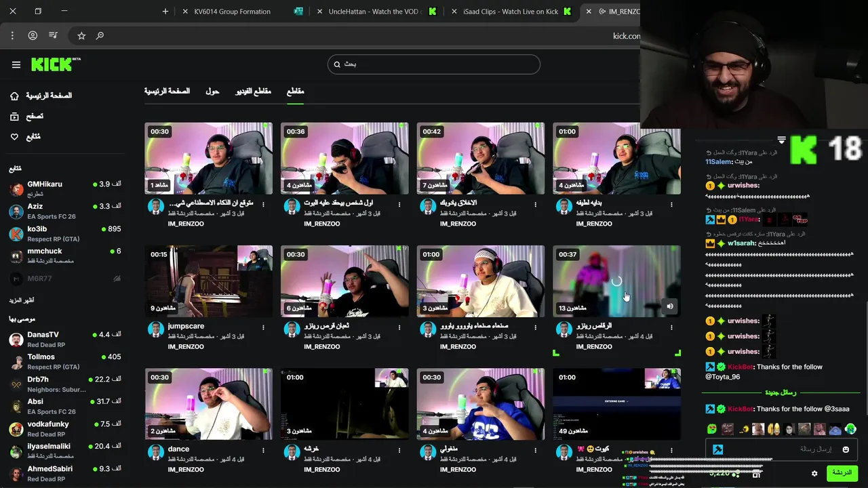Viewport: 868px width, 488px height.
Task: Play the clip thumbnail with 49 viewers
Action: click(x=616, y=404)
